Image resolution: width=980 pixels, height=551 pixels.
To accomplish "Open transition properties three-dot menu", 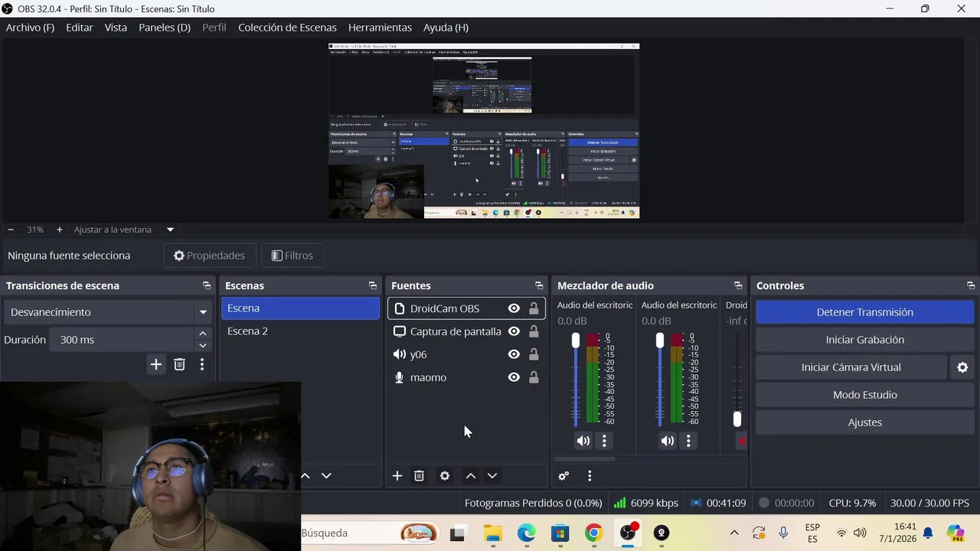I will point(202,364).
